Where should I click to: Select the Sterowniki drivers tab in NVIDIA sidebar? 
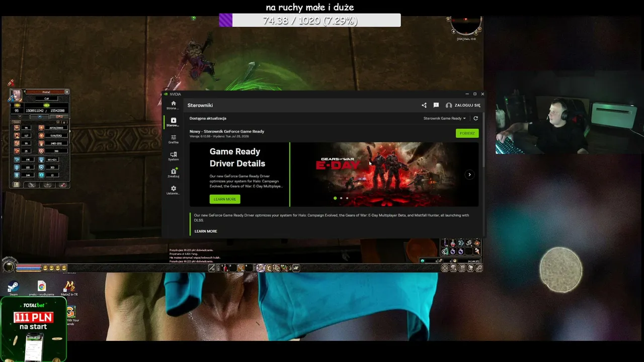click(x=173, y=122)
